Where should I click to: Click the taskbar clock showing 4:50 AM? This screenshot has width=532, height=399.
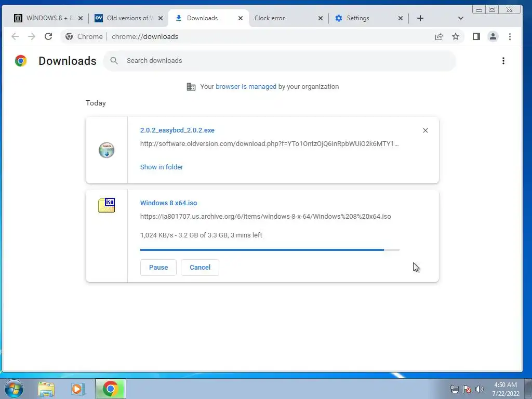[x=506, y=389]
